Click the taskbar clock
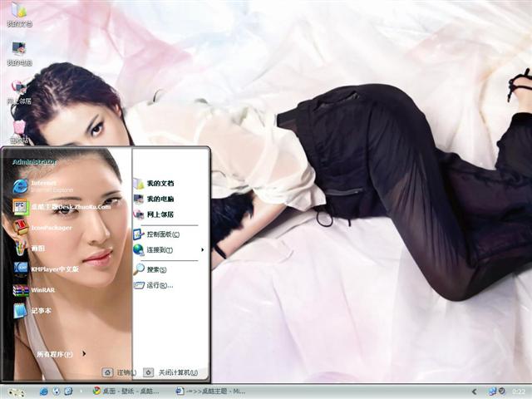 click(x=518, y=392)
